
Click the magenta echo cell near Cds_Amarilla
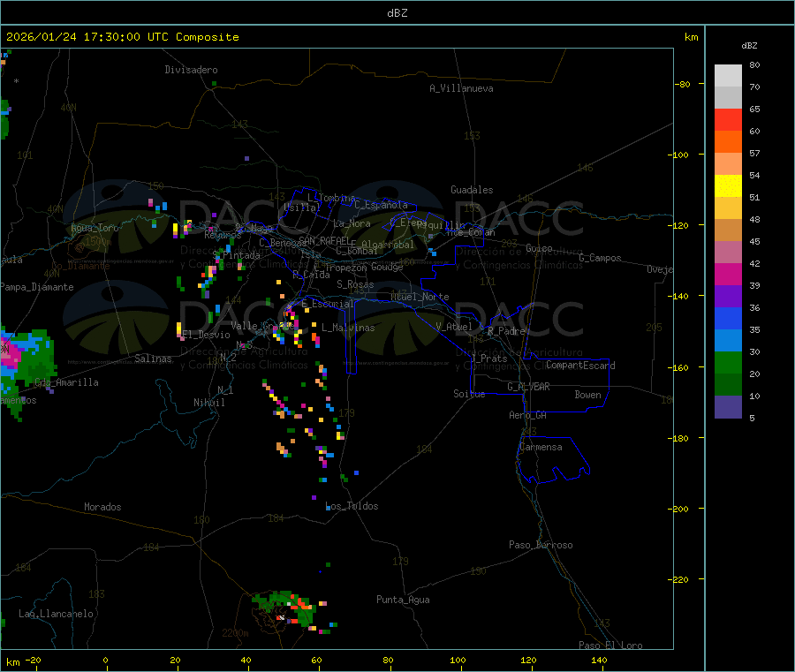10,355
